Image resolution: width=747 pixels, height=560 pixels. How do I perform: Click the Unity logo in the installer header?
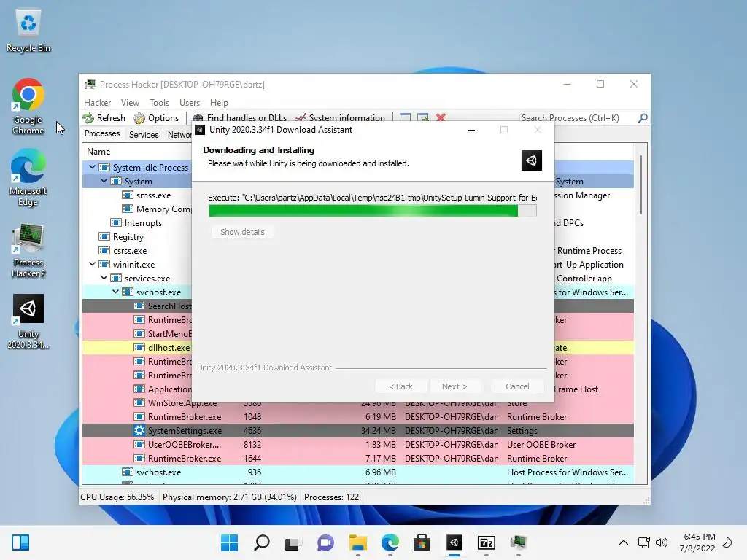click(x=532, y=160)
